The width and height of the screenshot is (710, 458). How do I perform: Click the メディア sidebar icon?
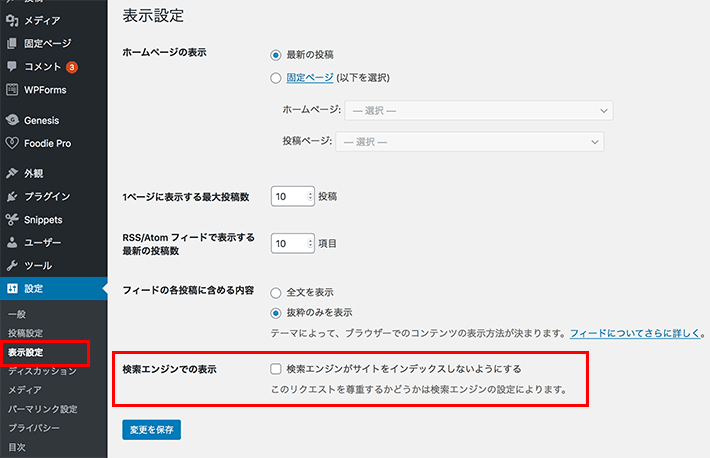pos(12,20)
